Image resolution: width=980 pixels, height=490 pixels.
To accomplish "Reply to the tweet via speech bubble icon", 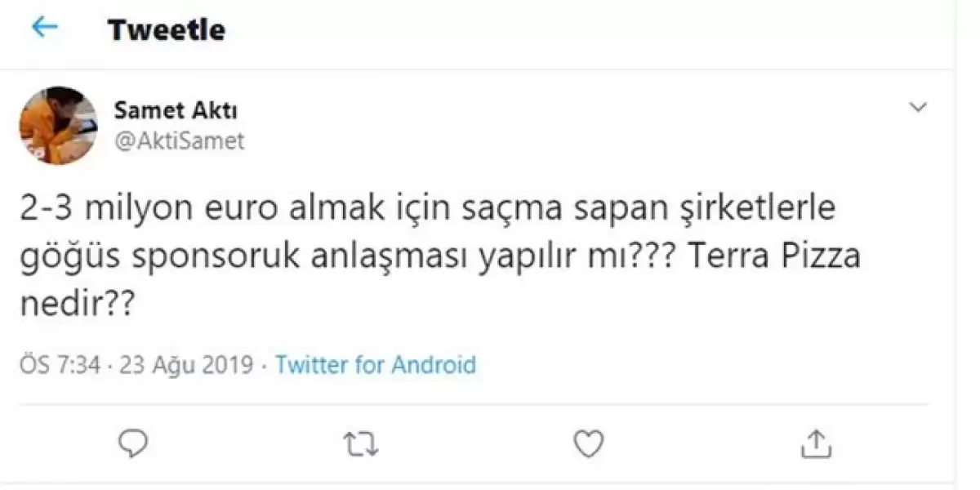I will (132, 443).
